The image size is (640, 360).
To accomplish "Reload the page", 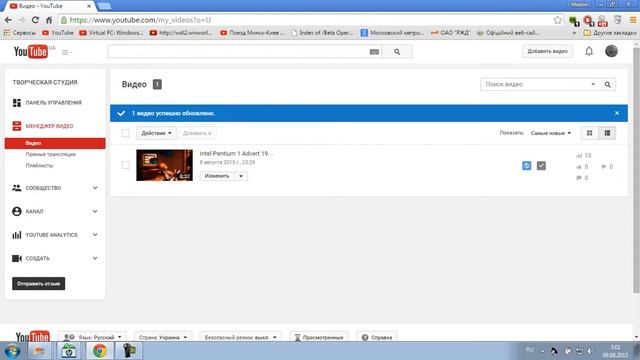I will (35, 20).
